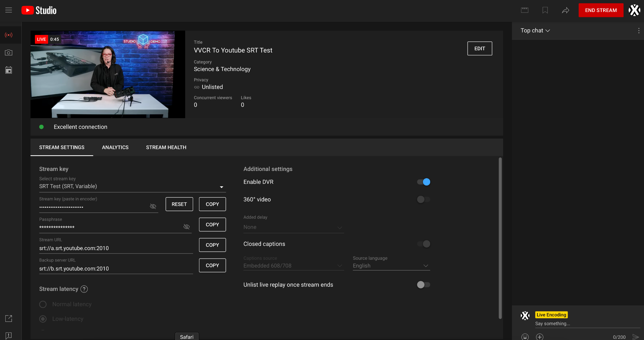Disable the Enable DVR toggle
Viewport: 644px width, 340px height.
tap(424, 182)
